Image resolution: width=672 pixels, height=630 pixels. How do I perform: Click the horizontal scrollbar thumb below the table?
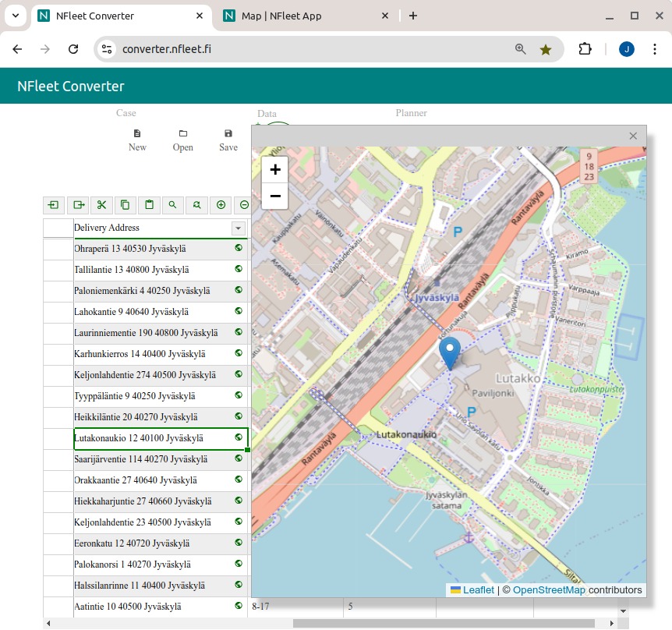[444, 623]
